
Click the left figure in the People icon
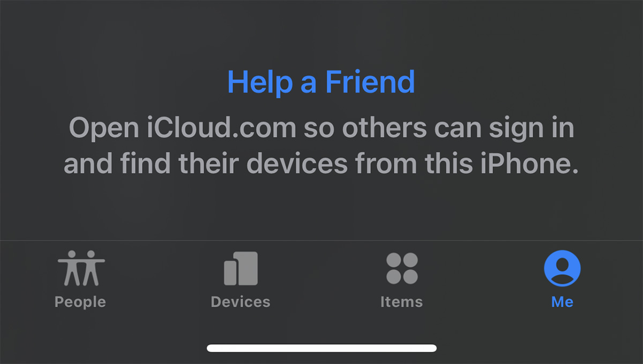point(70,268)
